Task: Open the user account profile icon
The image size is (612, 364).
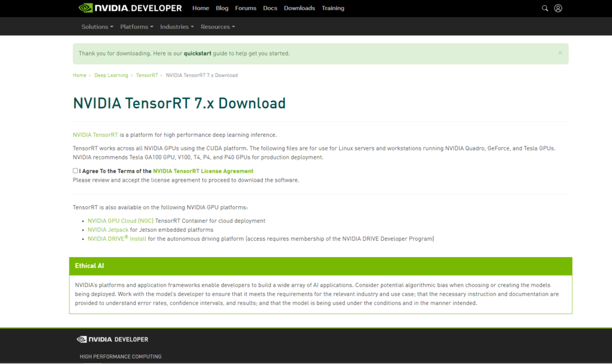Action: tap(558, 8)
